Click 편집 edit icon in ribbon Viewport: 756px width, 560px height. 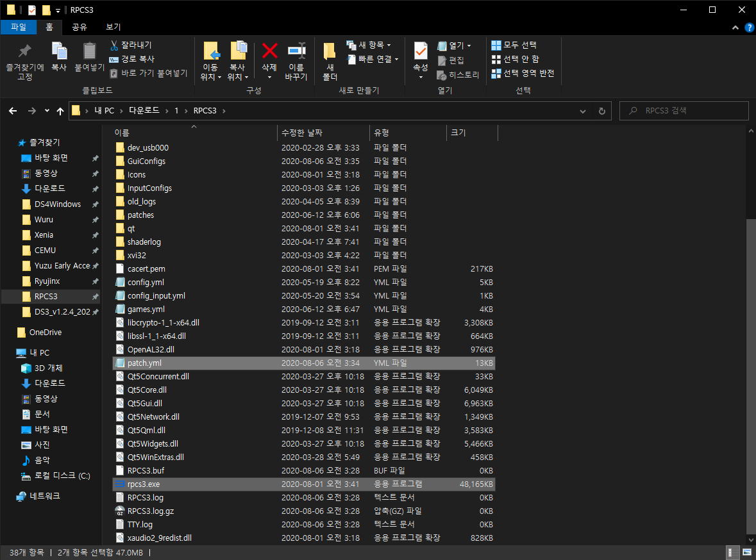442,60
